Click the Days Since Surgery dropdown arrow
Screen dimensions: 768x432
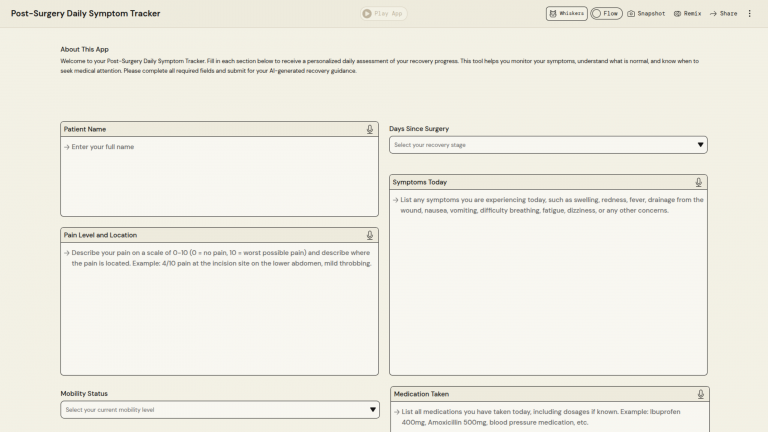tap(700, 145)
